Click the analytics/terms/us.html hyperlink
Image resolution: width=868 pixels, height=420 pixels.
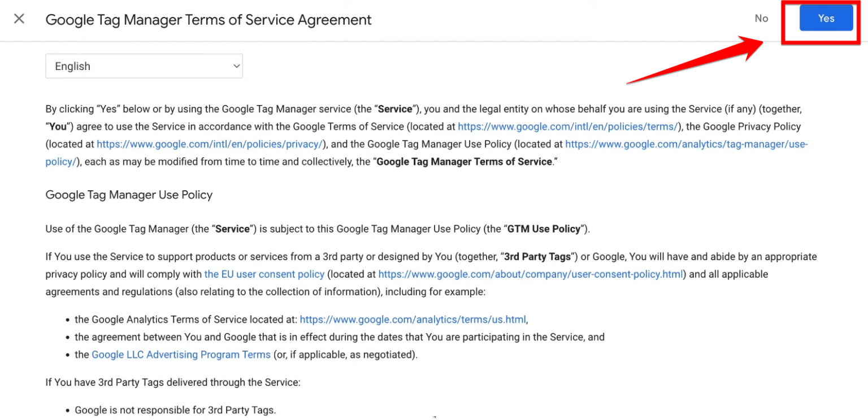tap(413, 319)
